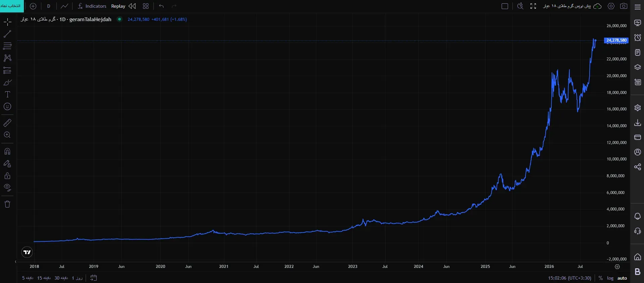Image resolution: width=644 pixels, height=283 pixels.
Task: Switch to the 5 دقیقه timeframe
Action: 28,278
